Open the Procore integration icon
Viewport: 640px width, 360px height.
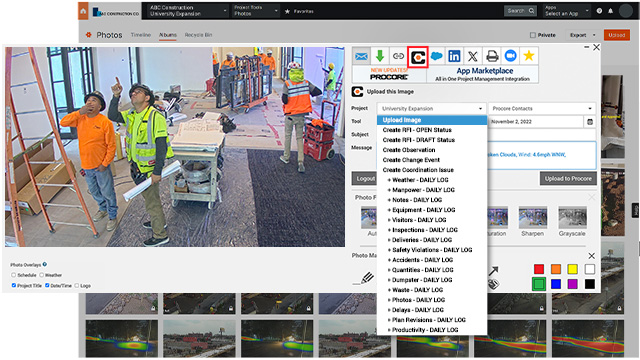point(418,57)
